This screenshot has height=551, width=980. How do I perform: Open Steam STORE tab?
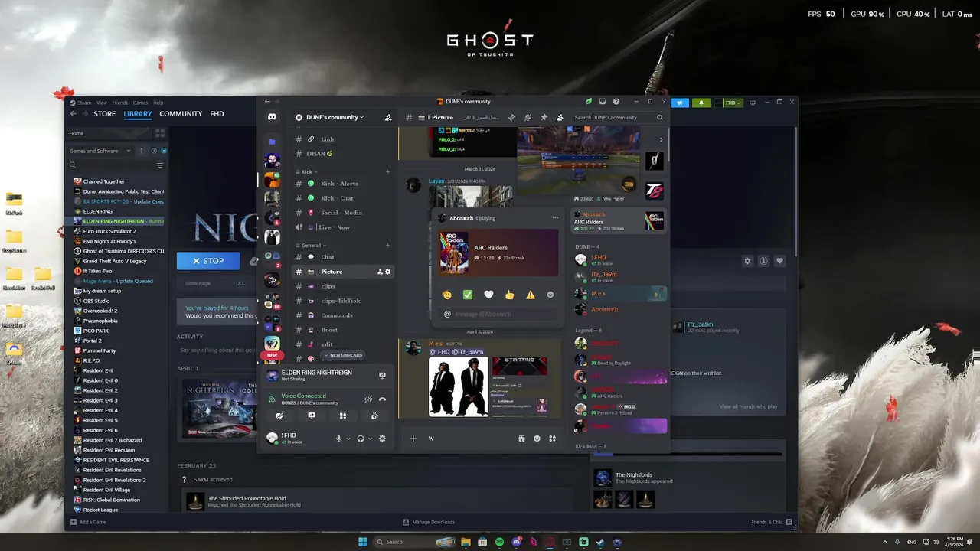click(x=105, y=114)
